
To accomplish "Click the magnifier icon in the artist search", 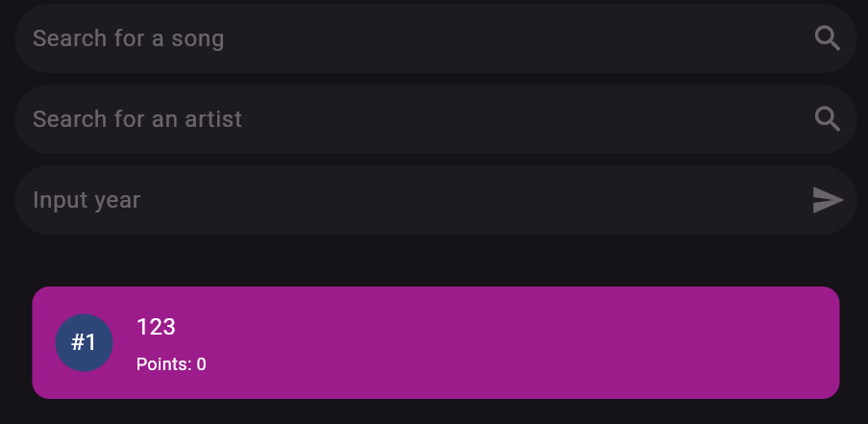I will click(828, 119).
